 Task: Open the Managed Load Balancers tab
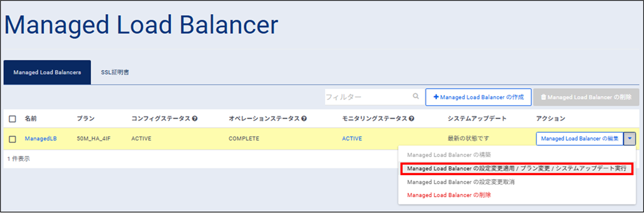pyautogui.click(x=47, y=73)
